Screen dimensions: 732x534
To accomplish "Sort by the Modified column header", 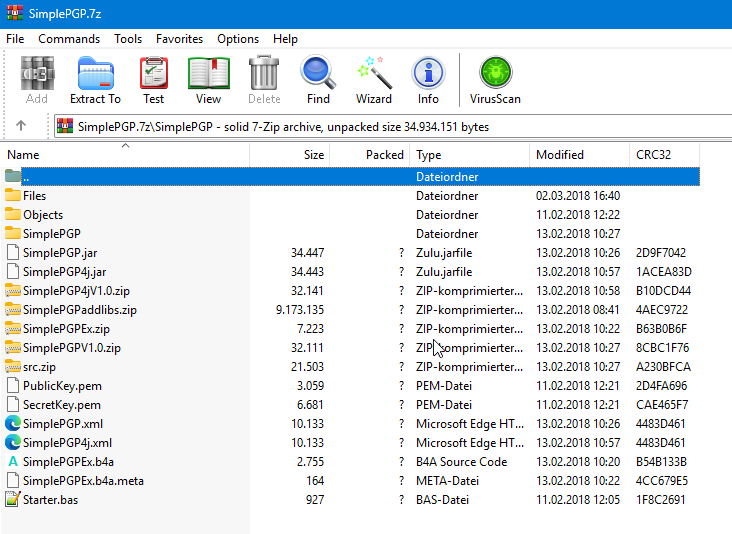I will coord(580,155).
